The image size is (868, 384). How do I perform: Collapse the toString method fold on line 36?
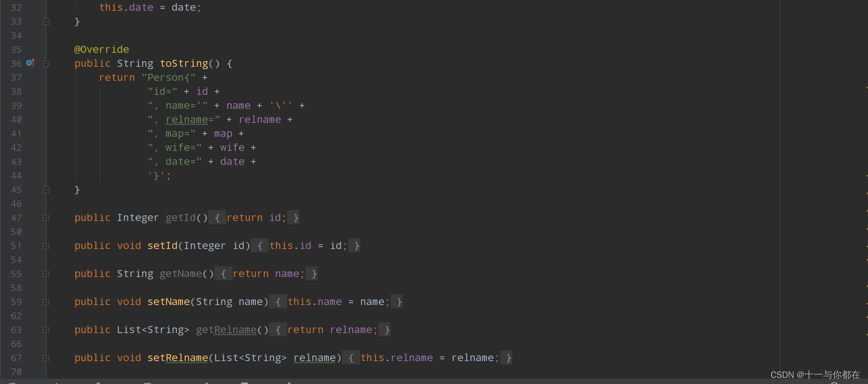click(x=46, y=64)
